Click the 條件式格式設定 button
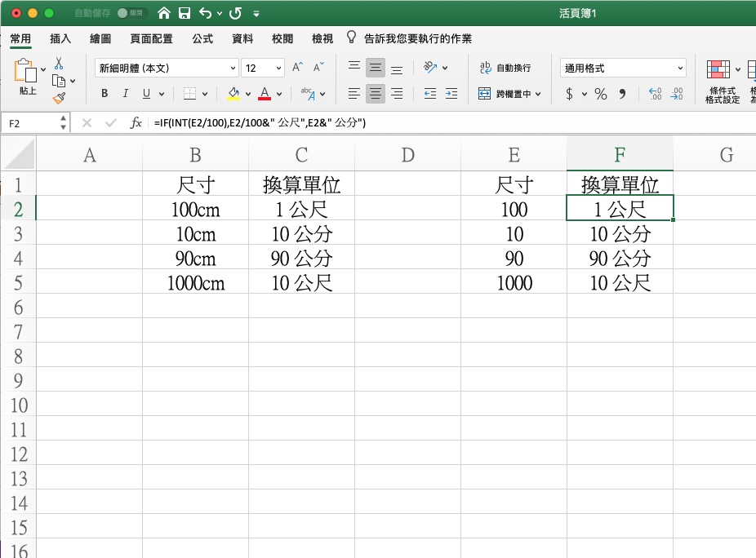 [x=722, y=82]
